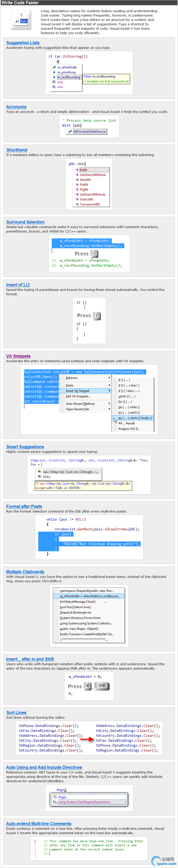Follow the Shorthand heading link
Viewport: 178px width, 868px height.
[x=17, y=150]
